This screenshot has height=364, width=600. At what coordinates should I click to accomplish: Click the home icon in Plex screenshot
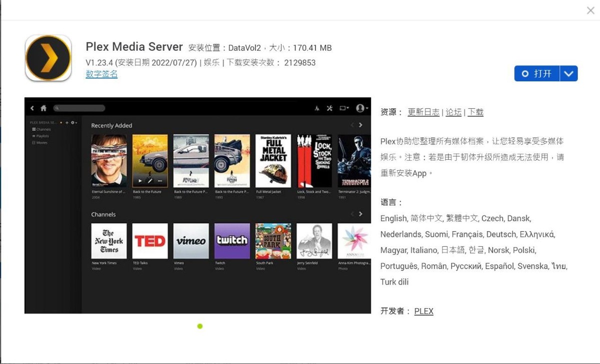click(43, 108)
